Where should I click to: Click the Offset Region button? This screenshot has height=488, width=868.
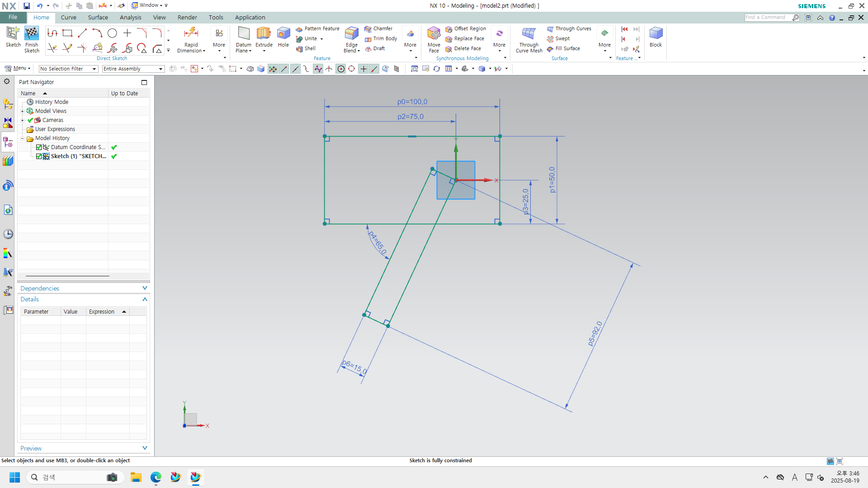click(x=466, y=28)
